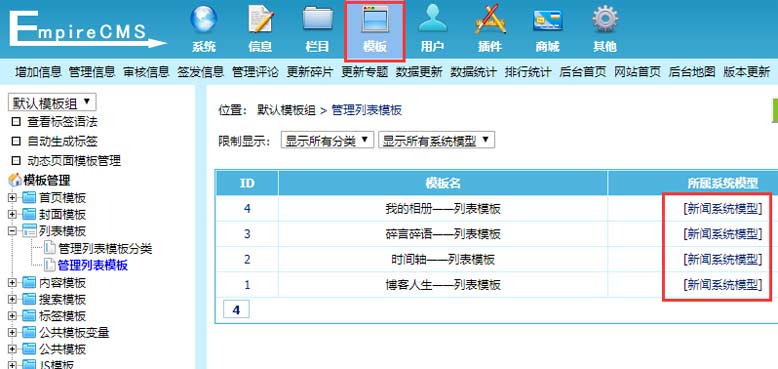This screenshot has height=369, width=778.
Task: Open 自动生成标签 in sidebar
Action: 62,141
